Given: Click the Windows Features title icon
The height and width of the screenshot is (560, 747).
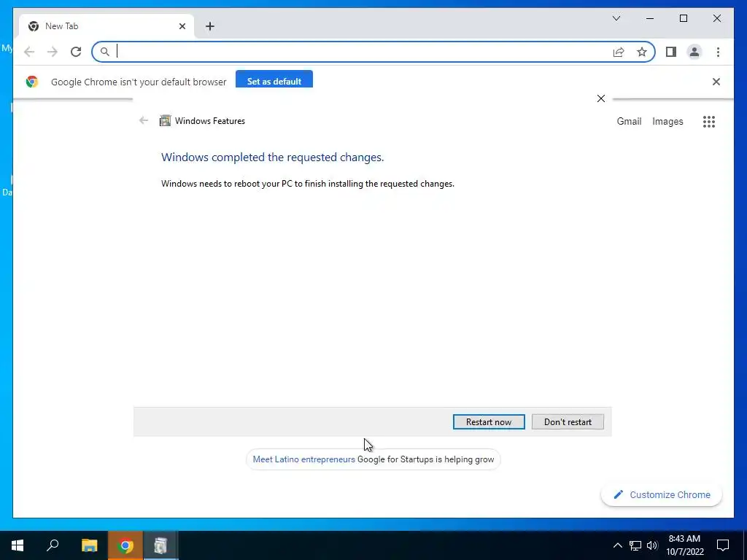Looking at the screenshot, I should (165, 120).
